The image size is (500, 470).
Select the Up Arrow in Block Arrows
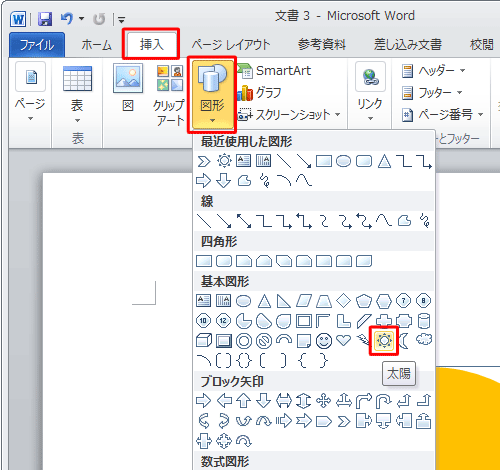244,401
